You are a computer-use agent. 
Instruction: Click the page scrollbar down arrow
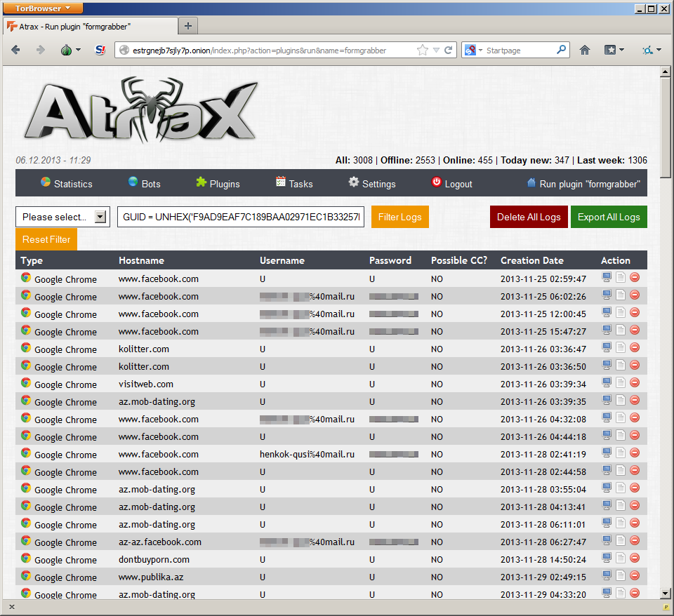[665, 594]
